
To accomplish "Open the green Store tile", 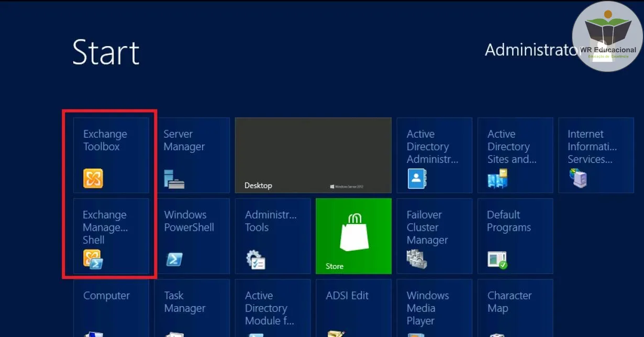I will (x=353, y=235).
